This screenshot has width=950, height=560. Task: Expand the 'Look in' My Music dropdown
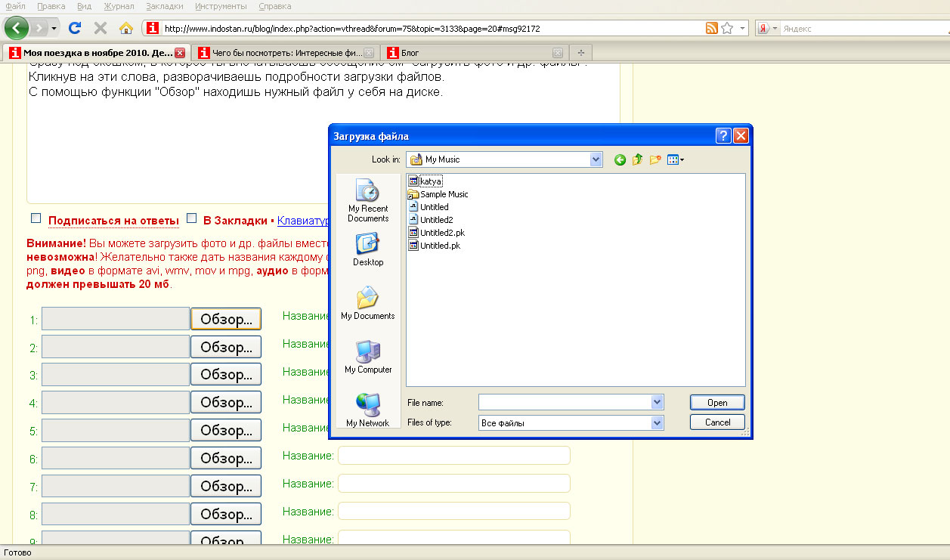596,159
